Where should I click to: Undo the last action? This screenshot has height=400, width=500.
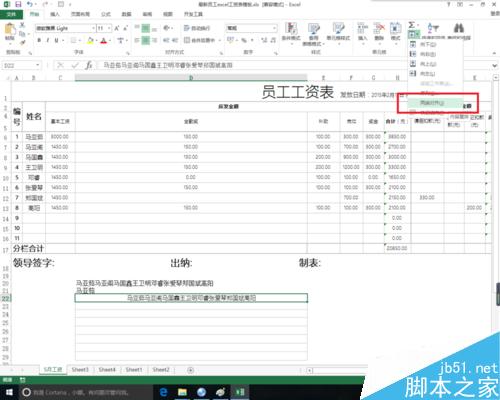(x=30, y=4)
